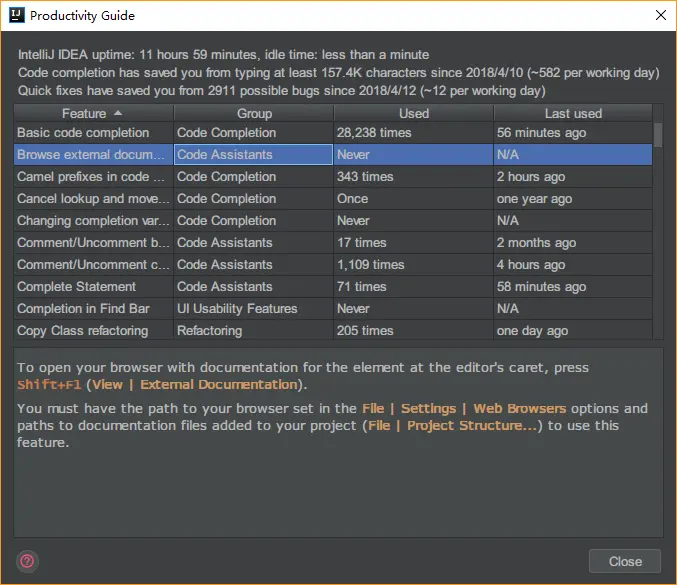The height and width of the screenshot is (585, 677).
Task: Select the Completion in Find Bar row
Action: point(333,309)
